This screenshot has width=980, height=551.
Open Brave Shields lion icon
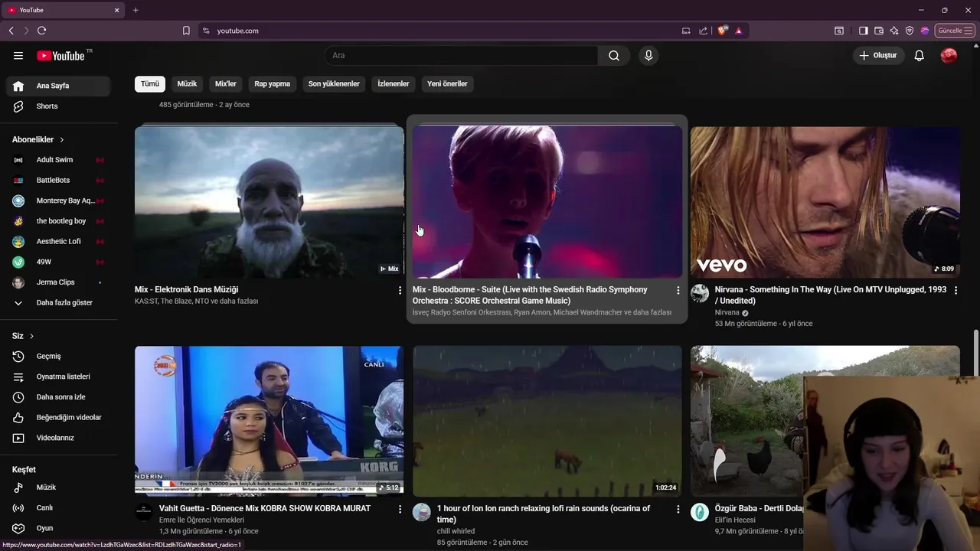(x=722, y=31)
